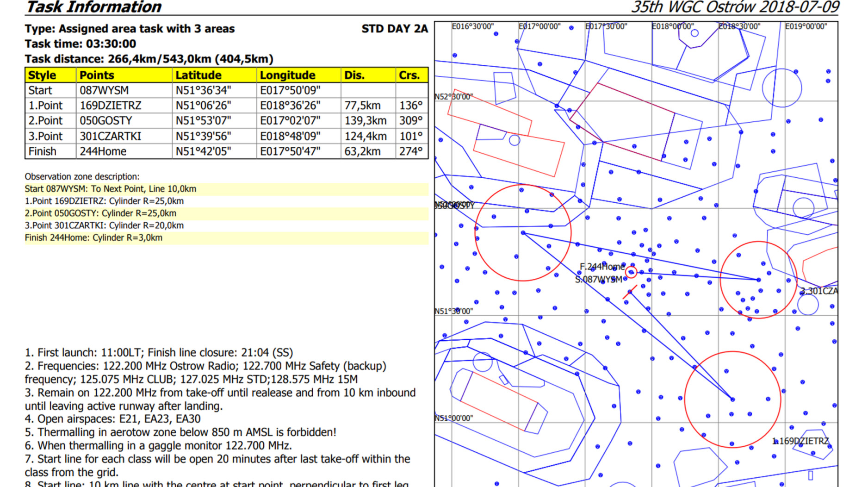
Task: Click the Start 087WYSM observation zone line
Action: [111, 189]
